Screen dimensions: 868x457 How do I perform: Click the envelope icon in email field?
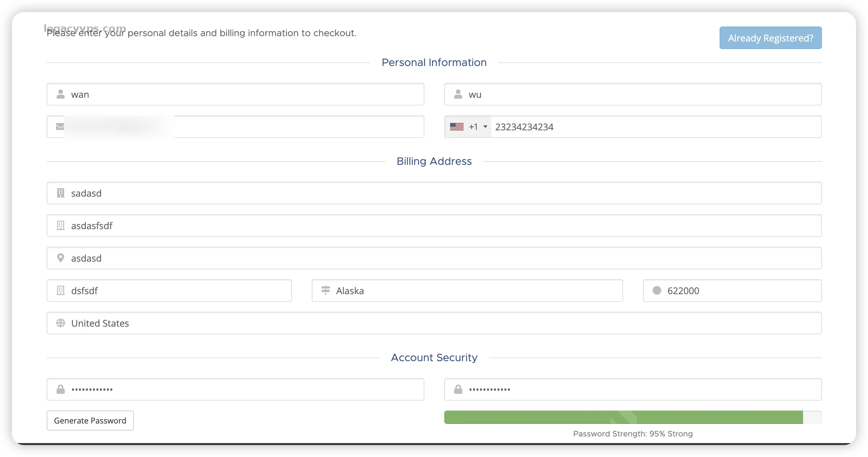point(60,126)
